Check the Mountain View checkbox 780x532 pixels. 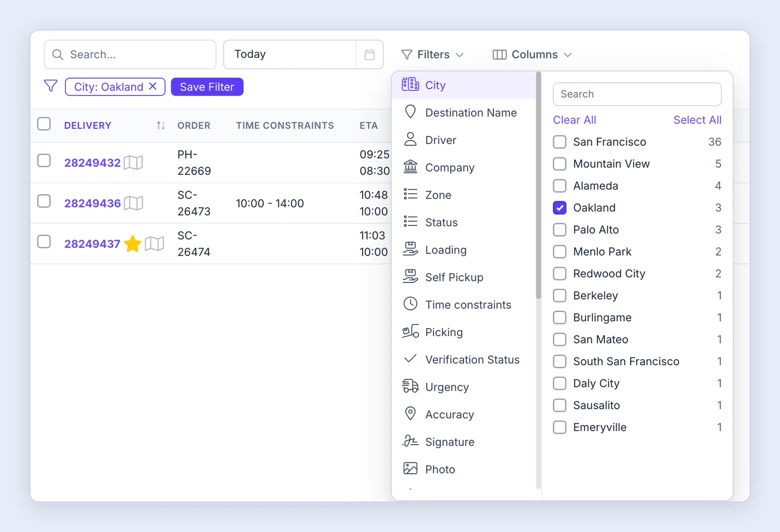pos(560,164)
